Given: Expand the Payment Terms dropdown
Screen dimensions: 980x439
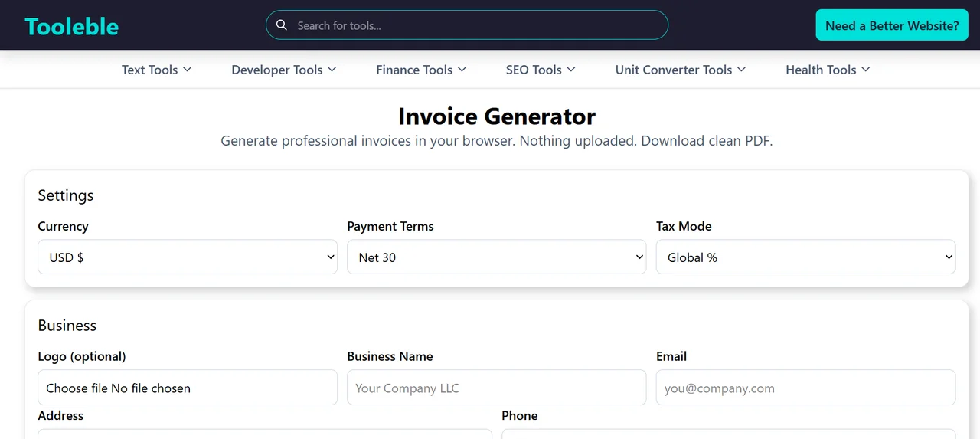Looking at the screenshot, I should pyautogui.click(x=497, y=257).
